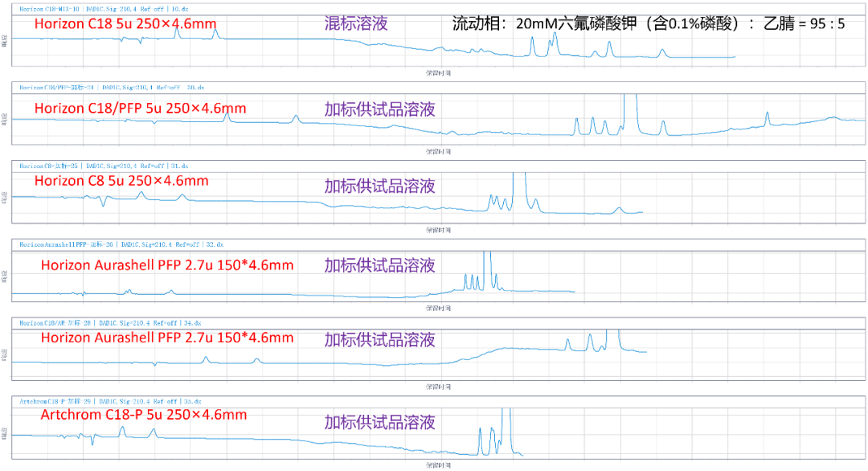Click '加标供试品溶液' in the Artchrom C18-P panel

coord(379,422)
